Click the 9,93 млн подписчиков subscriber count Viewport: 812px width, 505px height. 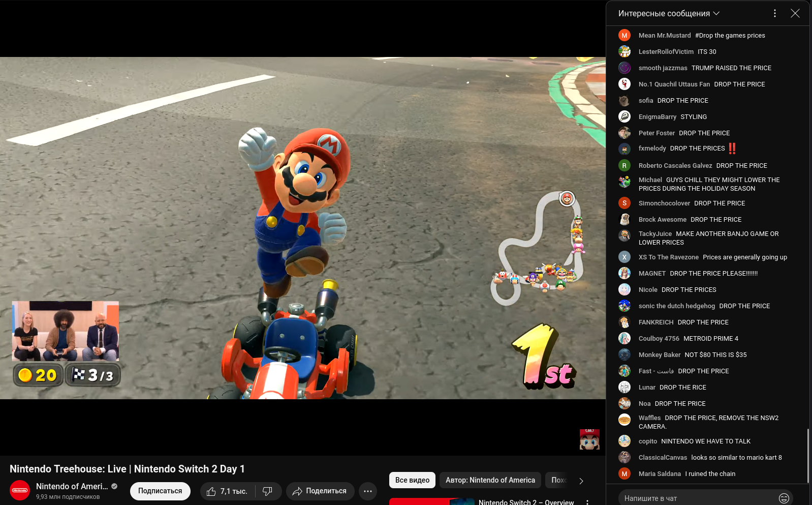[x=68, y=497]
